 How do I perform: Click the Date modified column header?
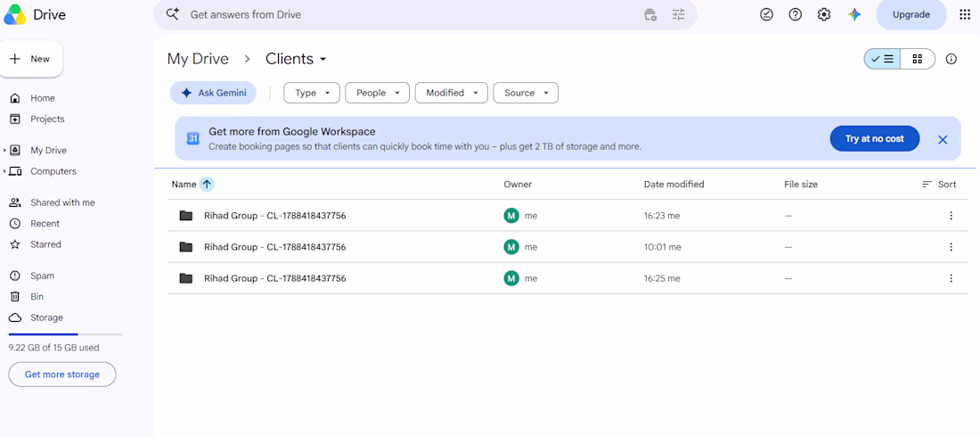click(674, 184)
